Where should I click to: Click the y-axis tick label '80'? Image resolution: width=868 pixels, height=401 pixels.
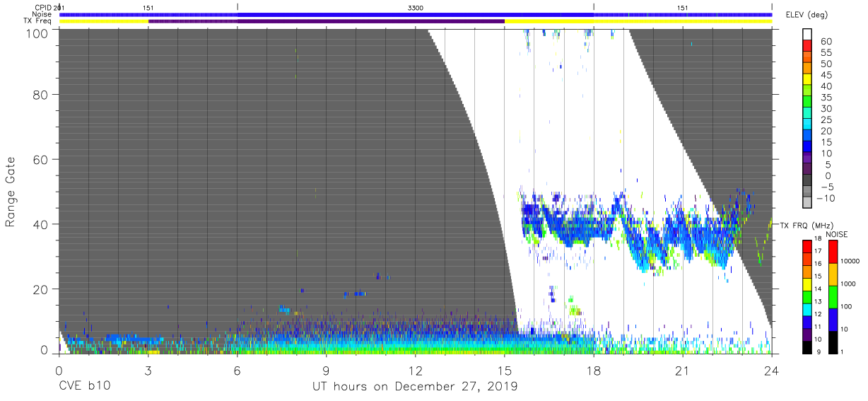click(x=40, y=94)
